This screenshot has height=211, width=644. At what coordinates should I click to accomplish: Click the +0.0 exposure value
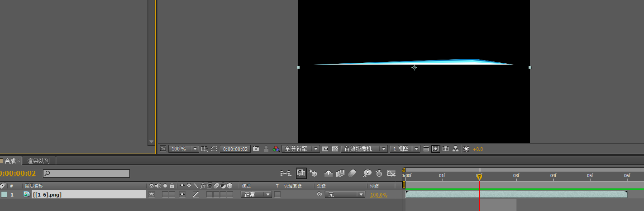click(477, 149)
